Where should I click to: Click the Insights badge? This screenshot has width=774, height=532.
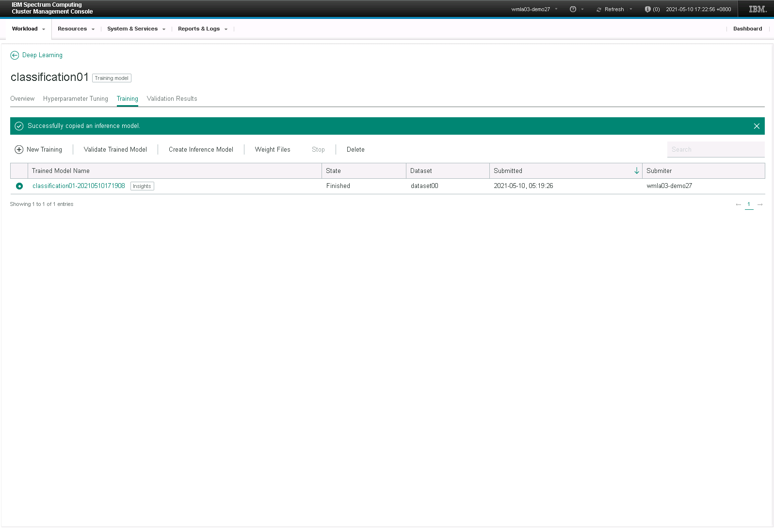[x=142, y=187]
